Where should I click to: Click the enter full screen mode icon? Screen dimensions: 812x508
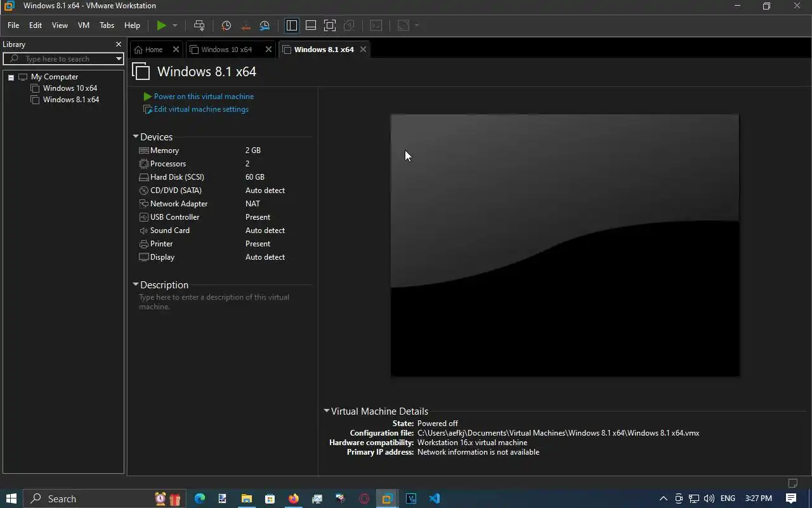(x=330, y=25)
